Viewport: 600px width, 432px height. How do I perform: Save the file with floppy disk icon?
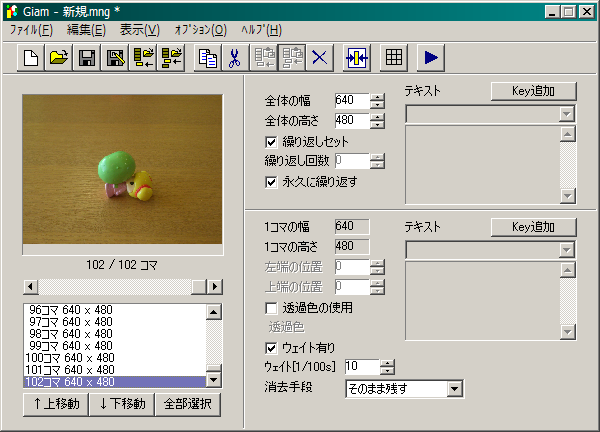(x=86, y=58)
